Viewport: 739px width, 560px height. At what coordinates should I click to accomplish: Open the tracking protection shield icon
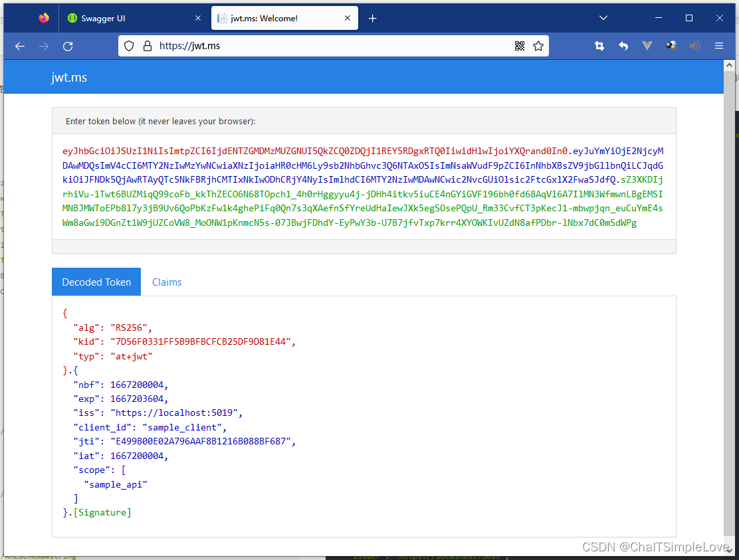click(x=129, y=46)
